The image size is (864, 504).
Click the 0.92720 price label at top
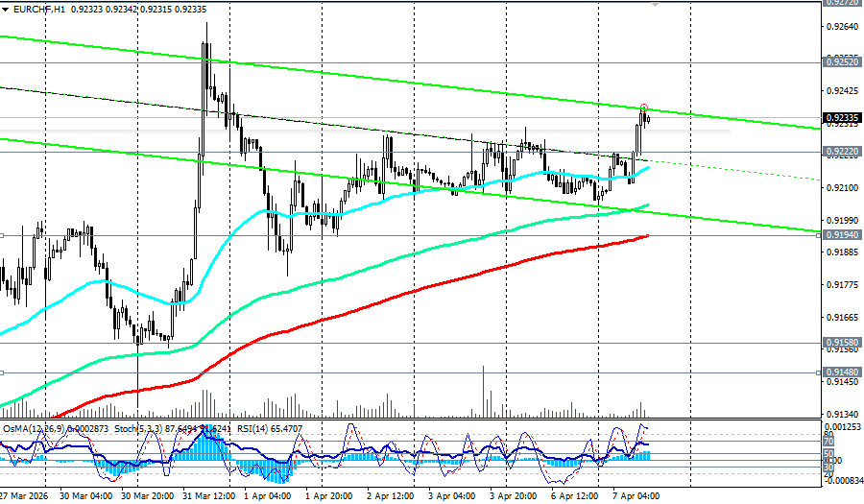point(841,3)
